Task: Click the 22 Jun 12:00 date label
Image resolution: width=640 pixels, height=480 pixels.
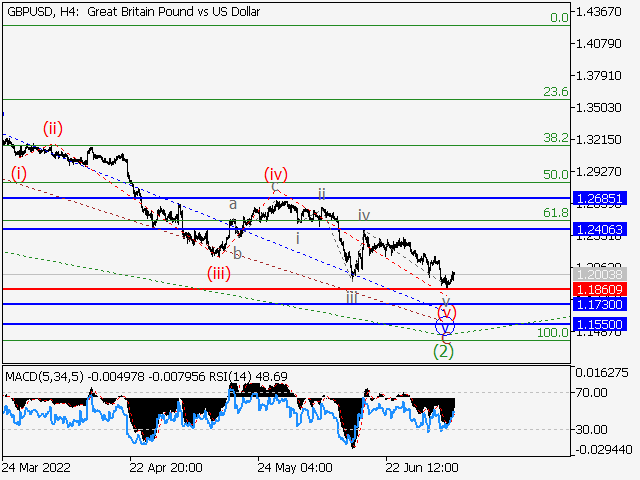Action: [x=422, y=467]
